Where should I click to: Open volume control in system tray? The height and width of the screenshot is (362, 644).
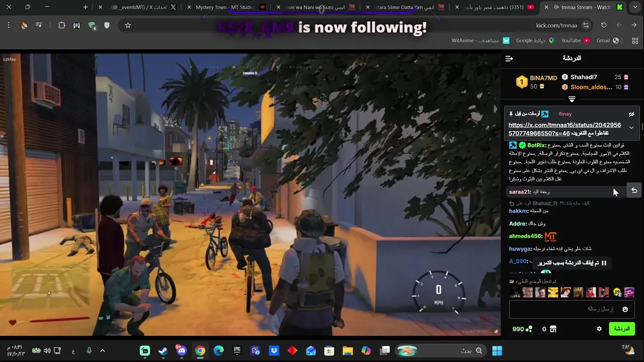(47, 350)
